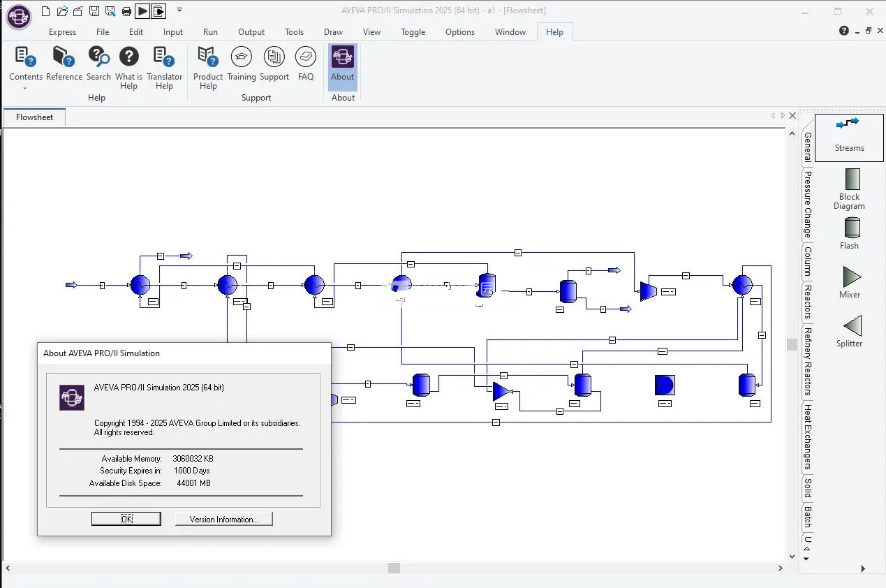Screen dimensions: 886x588
Task: Expand the quick access toolbar customize arrow
Action: pos(179,10)
